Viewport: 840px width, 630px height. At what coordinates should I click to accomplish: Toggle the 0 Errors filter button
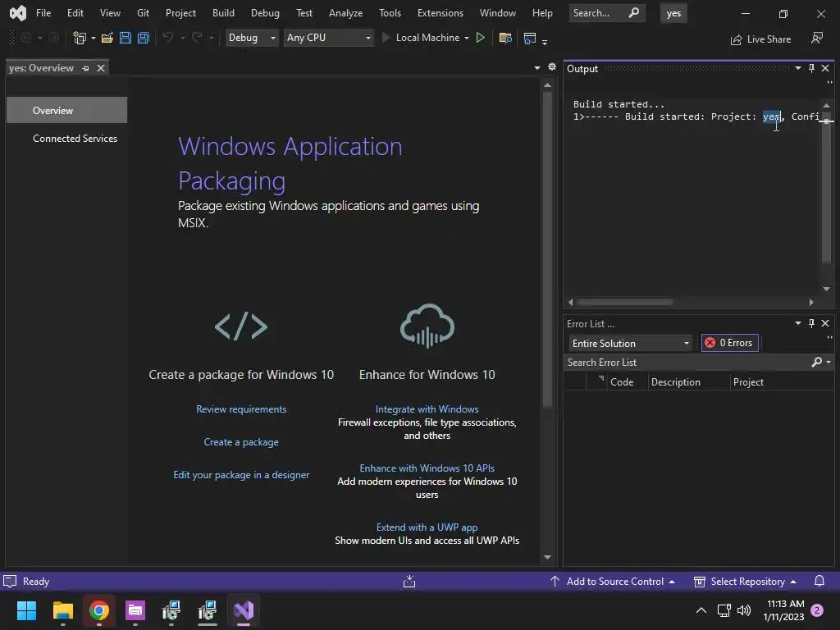(x=729, y=343)
